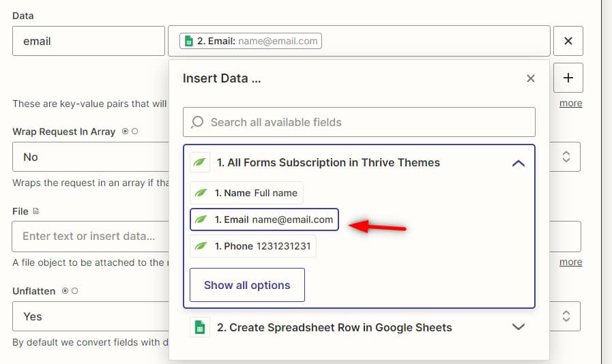Image resolution: width=612 pixels, height=364 pixels.
Task: Click the up-down arrows of the Wrap Request select
Action: click(x=566, y=157)
